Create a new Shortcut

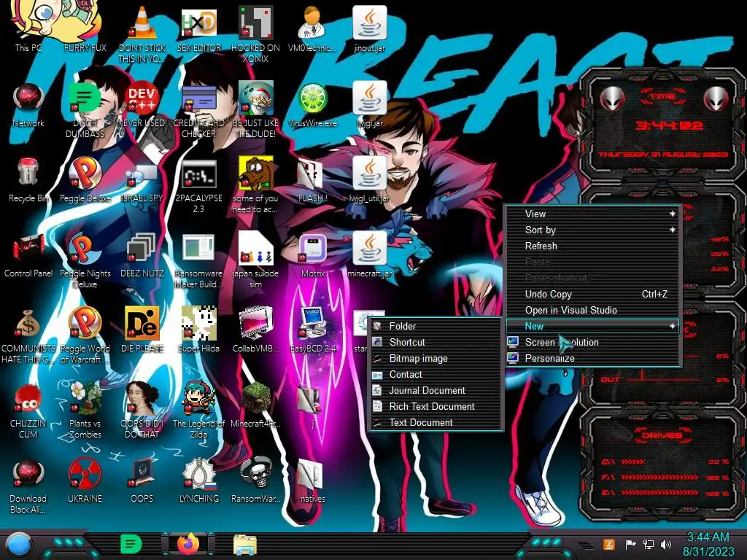pos(436,343)
